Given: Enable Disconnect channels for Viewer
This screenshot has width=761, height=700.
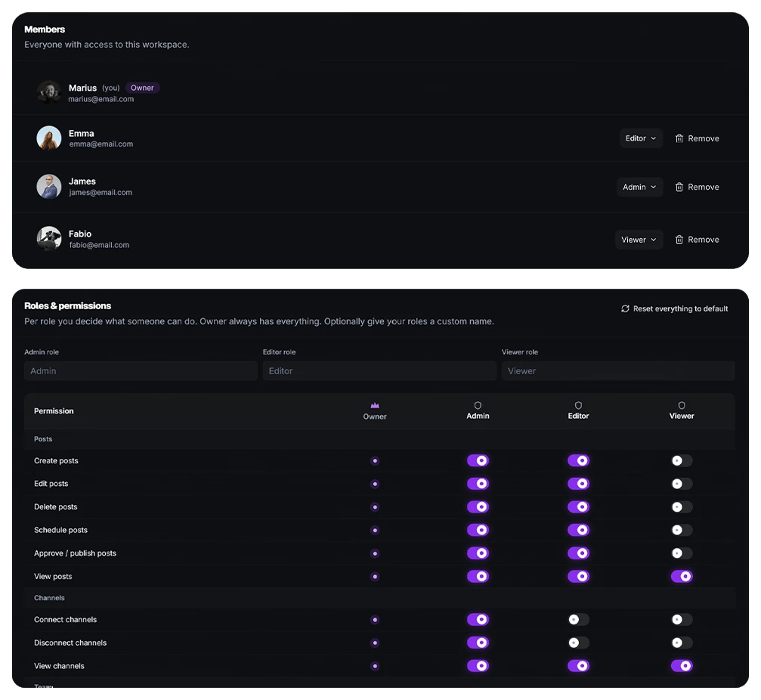Looking at the screenshot, I should 682,643.
